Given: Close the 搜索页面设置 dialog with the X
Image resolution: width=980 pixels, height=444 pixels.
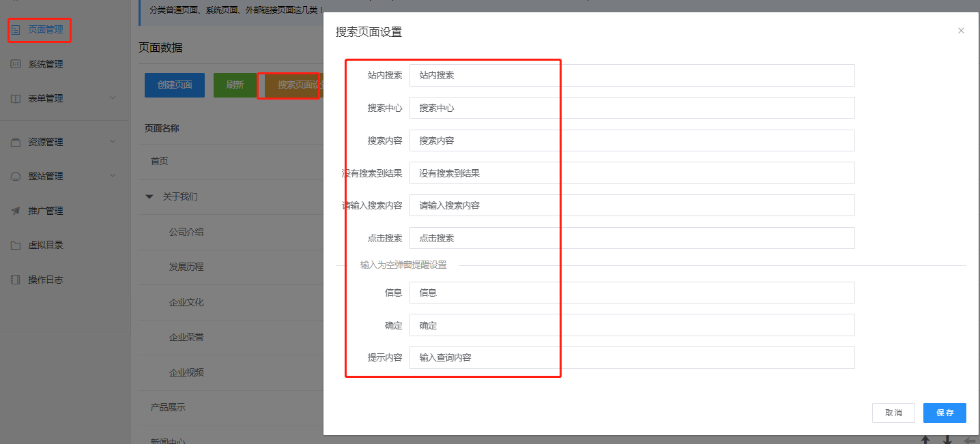Looking at the screenshot, I should (961, 31).
